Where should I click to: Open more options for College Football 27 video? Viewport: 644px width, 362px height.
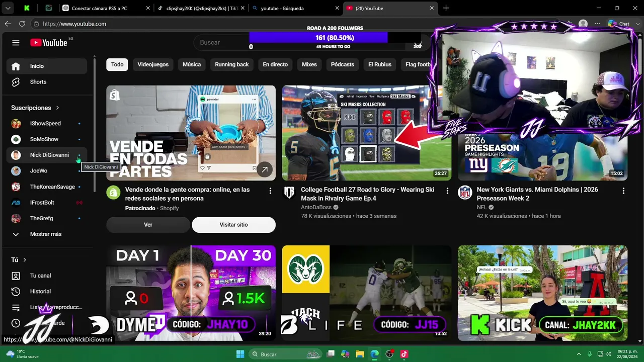[x=447, y=191]
